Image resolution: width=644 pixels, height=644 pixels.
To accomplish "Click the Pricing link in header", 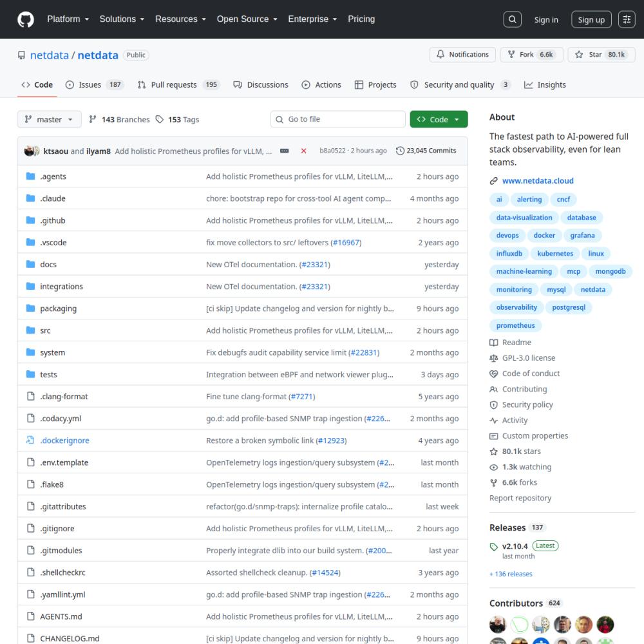I will 361,19.
